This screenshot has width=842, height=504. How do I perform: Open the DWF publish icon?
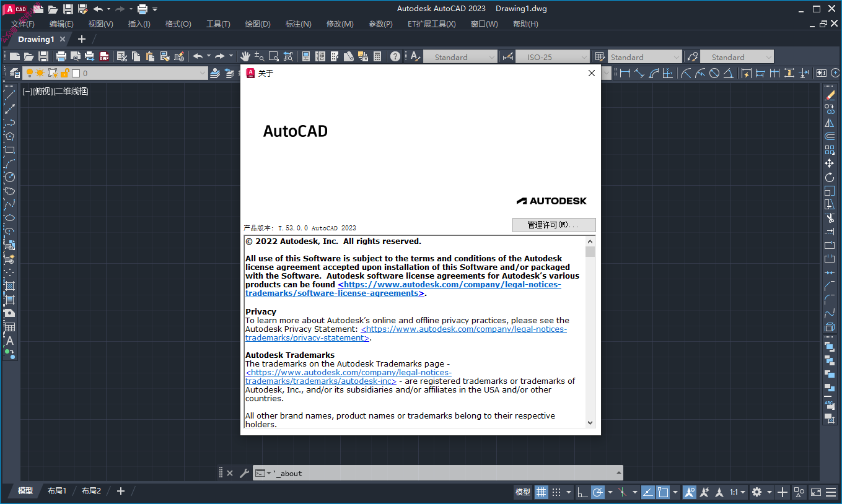pos(103,56)
